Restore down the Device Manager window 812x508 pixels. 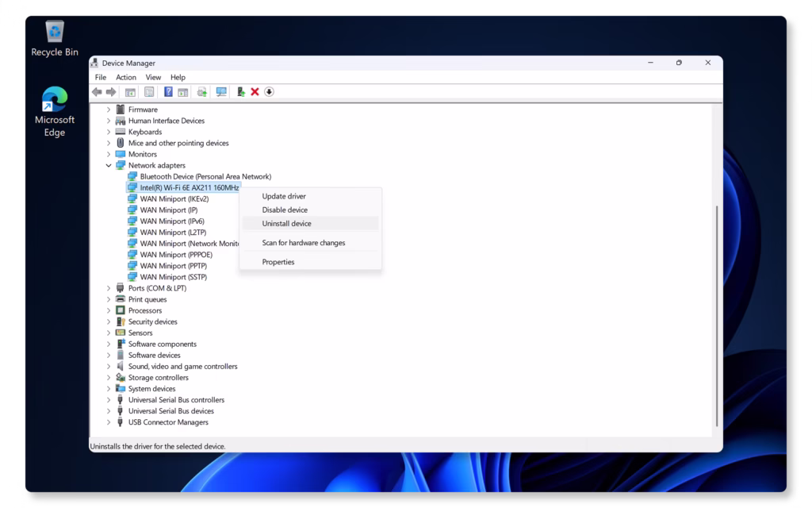(x=679, y=63)
